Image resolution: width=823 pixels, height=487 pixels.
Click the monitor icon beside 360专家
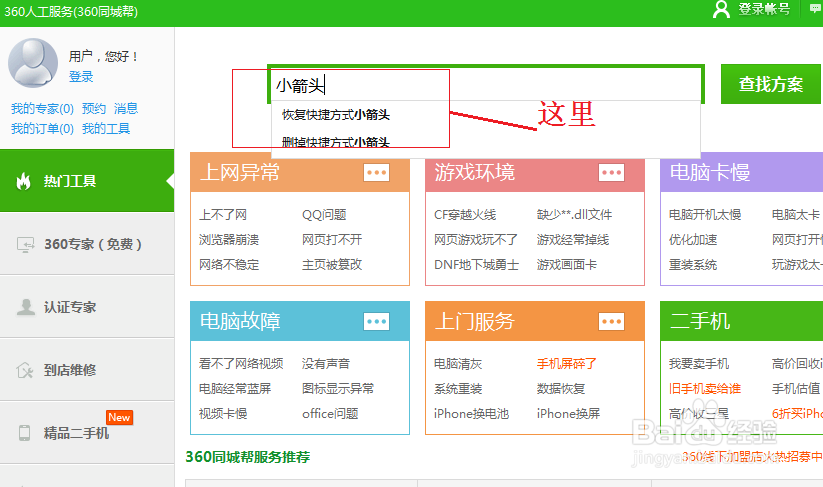(x=25, y=245)
